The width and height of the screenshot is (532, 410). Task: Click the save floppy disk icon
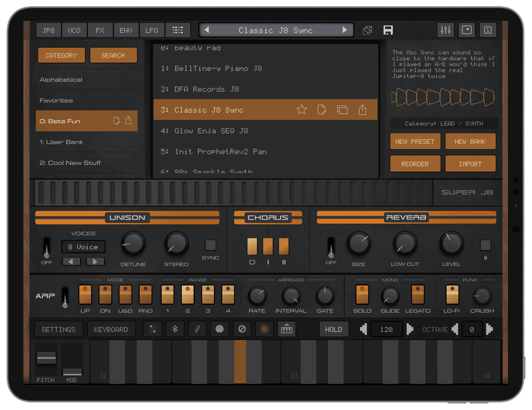tap(388, 30)
